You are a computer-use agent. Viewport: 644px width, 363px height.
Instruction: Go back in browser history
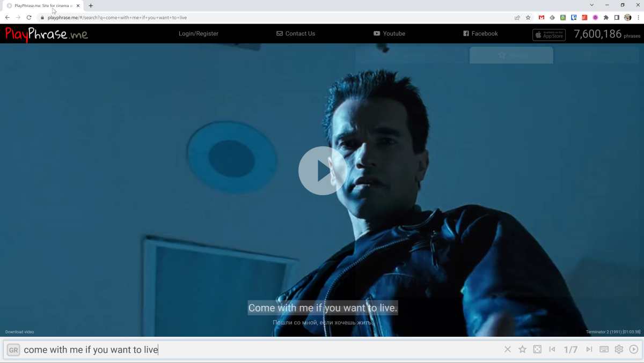click(8, 17)
